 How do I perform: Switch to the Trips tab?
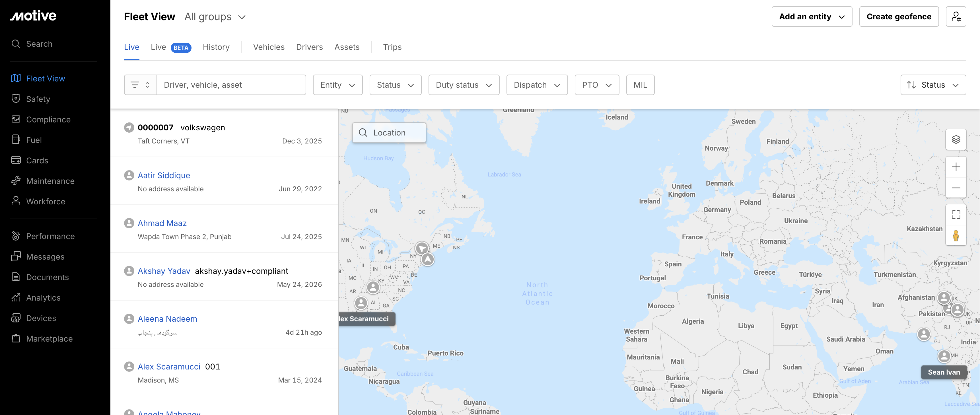click(392, 47)
